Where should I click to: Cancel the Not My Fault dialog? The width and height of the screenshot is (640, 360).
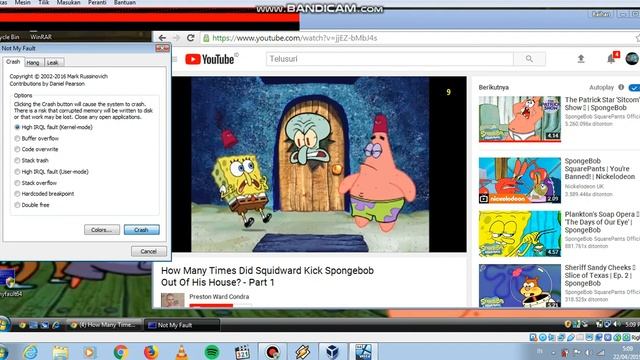tap(149, 251)
